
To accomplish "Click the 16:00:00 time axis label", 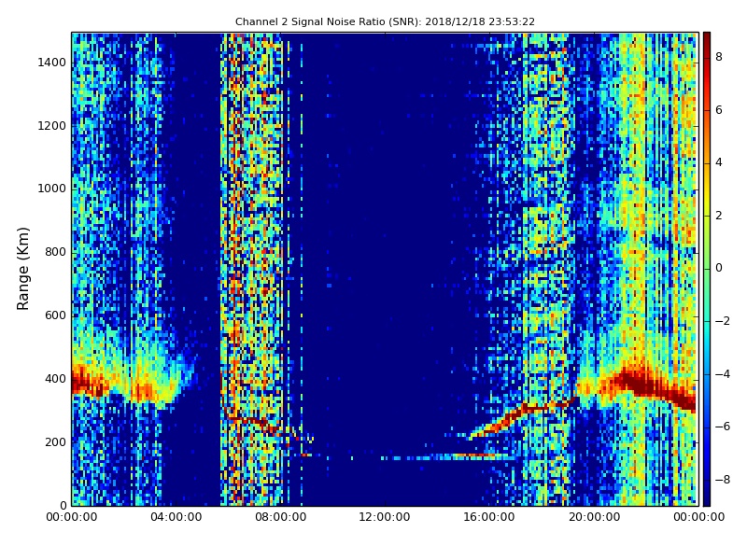I will click(x=489, y=517).
